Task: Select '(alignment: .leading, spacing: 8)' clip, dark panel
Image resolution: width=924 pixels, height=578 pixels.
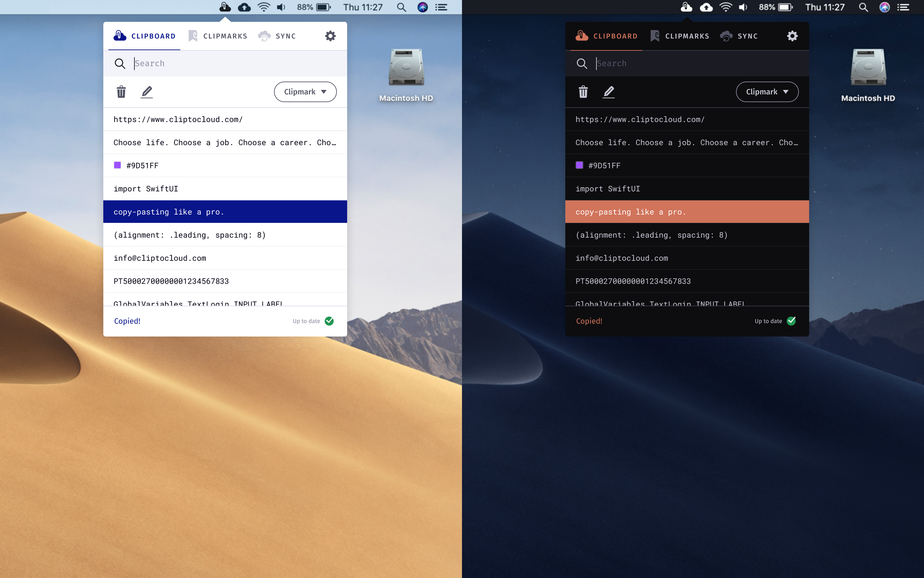Action: 687,235
